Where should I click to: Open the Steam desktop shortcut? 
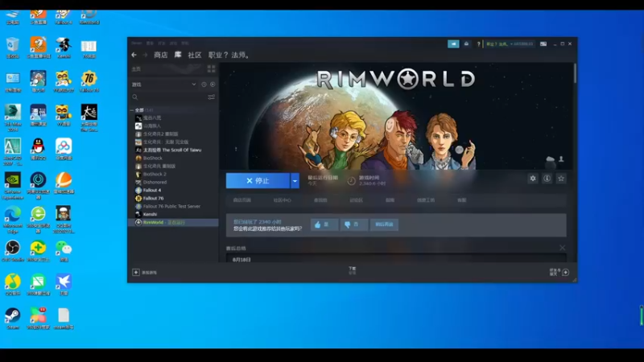point(13,319)
